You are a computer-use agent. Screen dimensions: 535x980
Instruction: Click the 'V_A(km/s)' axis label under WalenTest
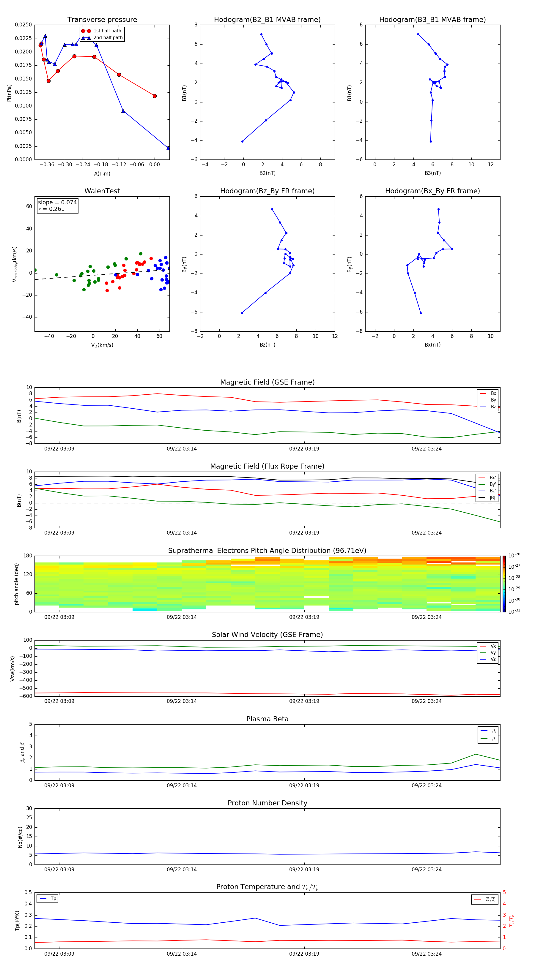102,345
